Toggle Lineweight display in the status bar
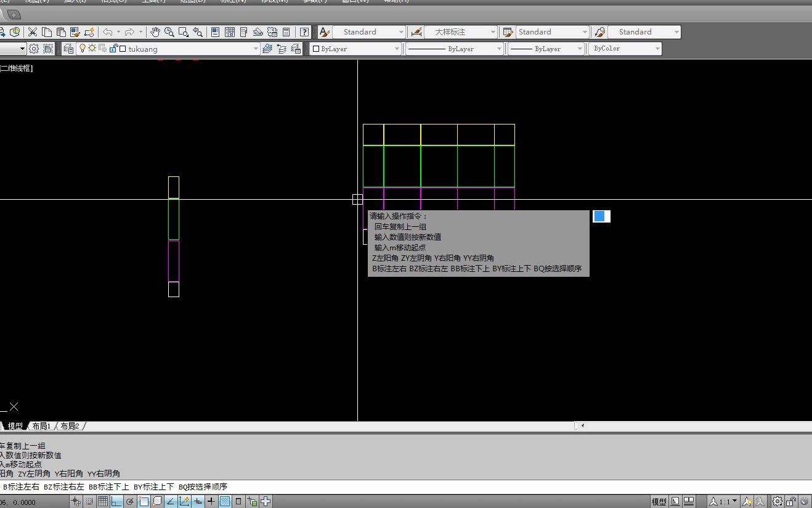 (x=211, y=501)
